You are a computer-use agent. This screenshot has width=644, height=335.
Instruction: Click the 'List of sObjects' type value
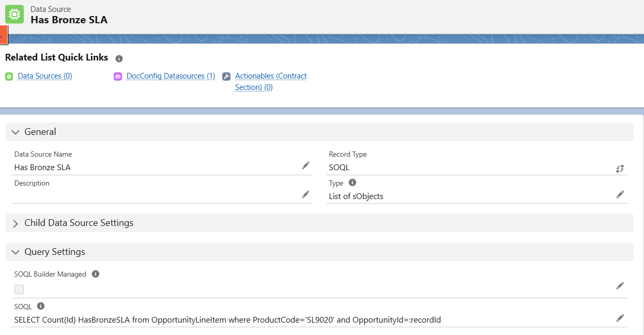356,196
